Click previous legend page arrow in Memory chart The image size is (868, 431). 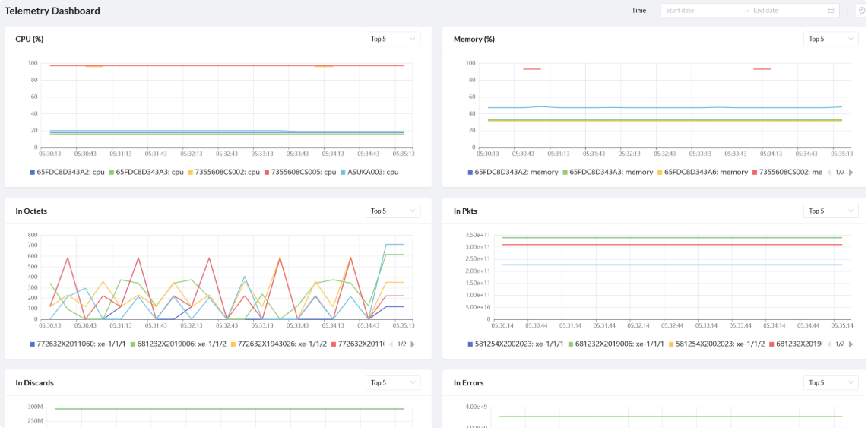(x=829, y=173)
